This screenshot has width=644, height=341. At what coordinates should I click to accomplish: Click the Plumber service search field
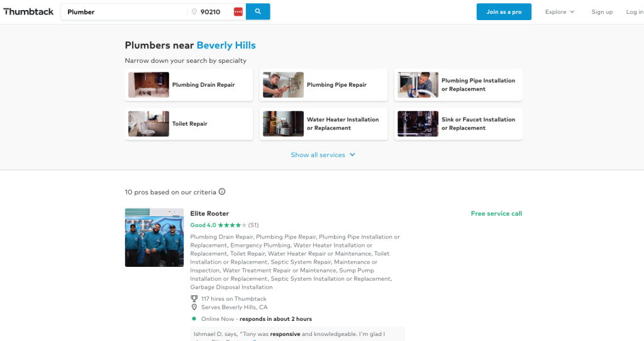(x=124, y=12)
